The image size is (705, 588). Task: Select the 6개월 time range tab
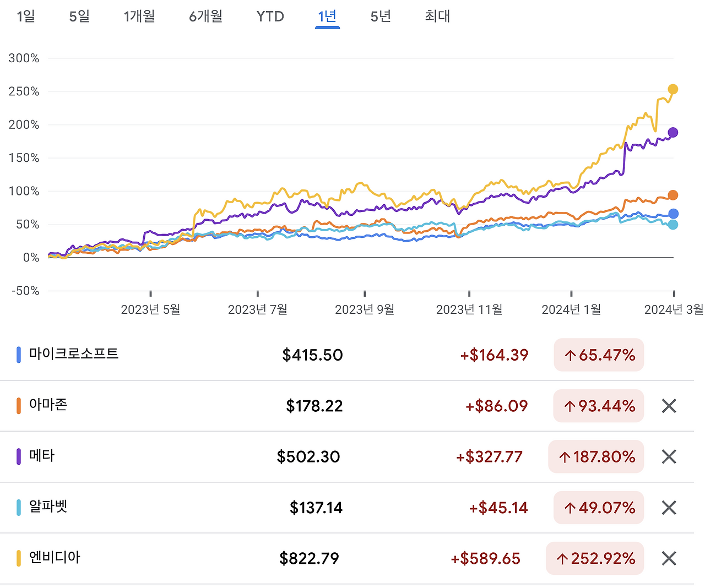pyautogui.click(x=205, y=17)
